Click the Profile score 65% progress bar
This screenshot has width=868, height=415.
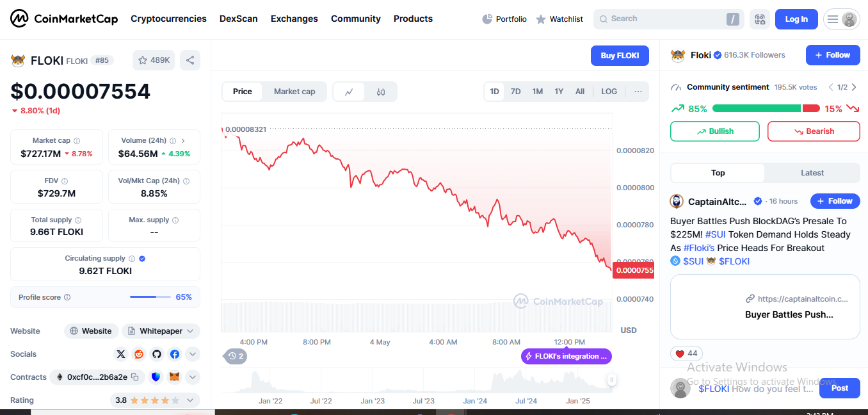click(x=150, y=297)
